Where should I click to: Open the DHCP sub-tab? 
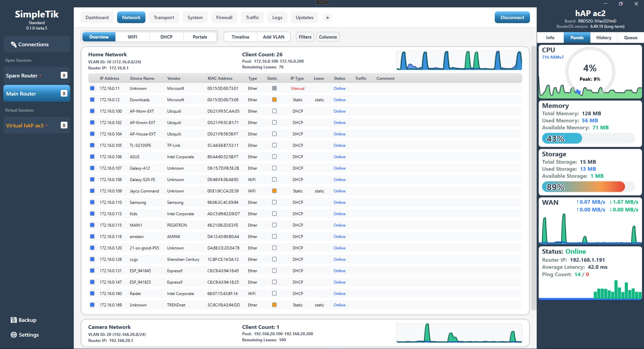click(x=166, y=37)
